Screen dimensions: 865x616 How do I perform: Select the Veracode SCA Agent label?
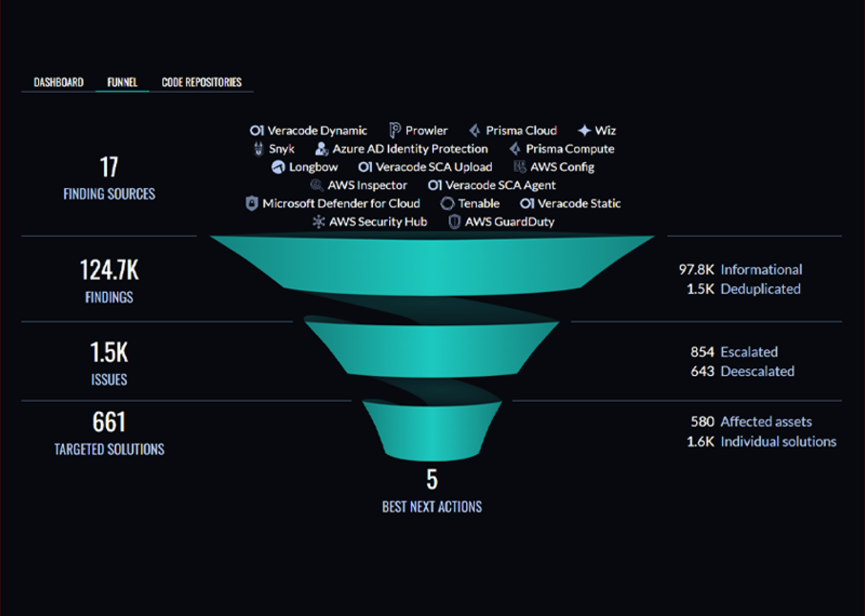pos(501,185)
